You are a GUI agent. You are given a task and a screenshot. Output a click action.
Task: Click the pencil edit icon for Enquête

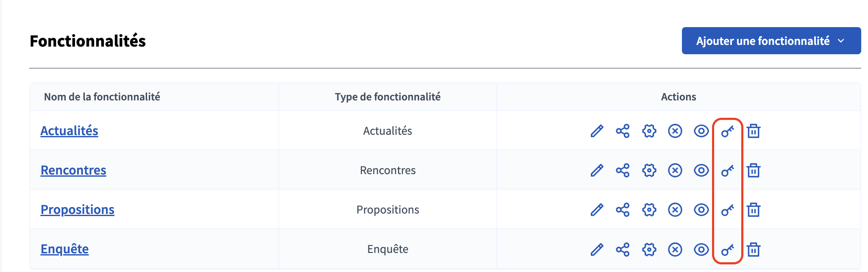pos(597,250)
